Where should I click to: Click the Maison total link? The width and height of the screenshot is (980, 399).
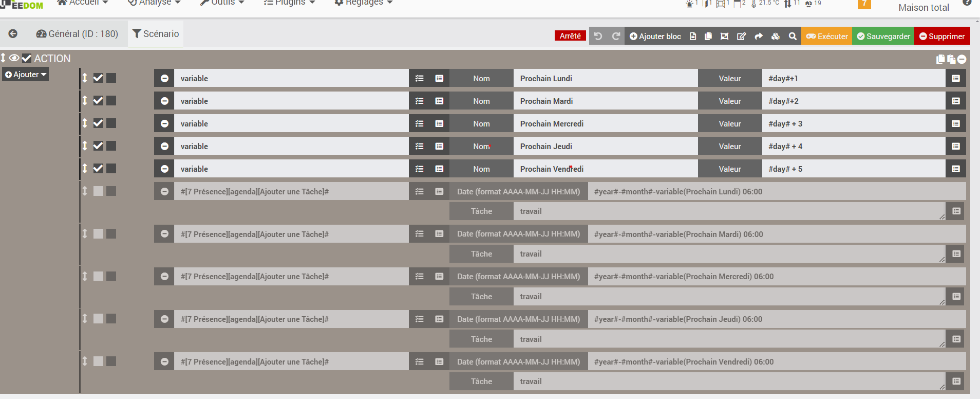point(924,7)
